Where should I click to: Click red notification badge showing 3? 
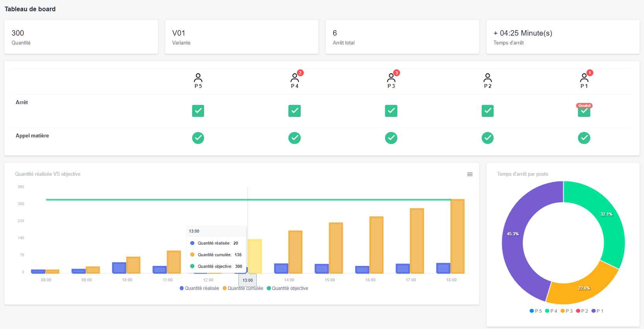397,73
